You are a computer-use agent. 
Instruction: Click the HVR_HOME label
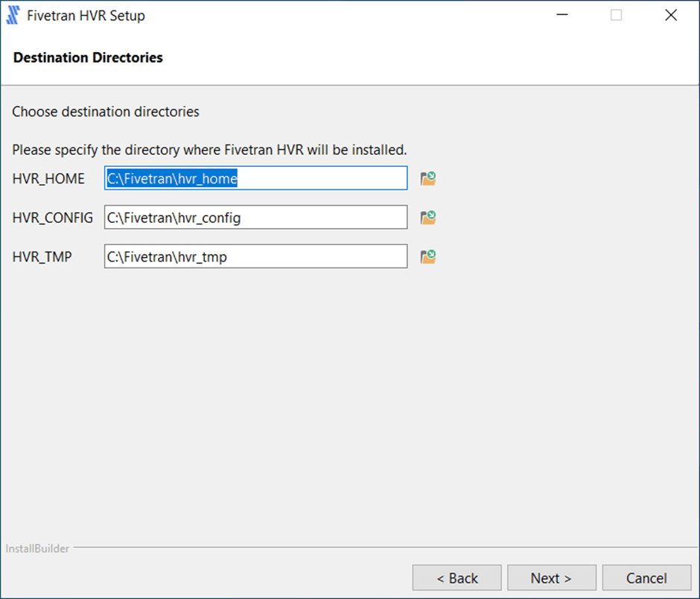(48, 179)
